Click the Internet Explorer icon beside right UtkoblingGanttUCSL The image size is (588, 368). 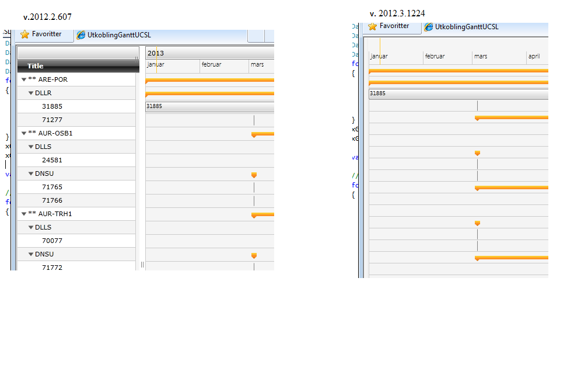click(428, 27)
